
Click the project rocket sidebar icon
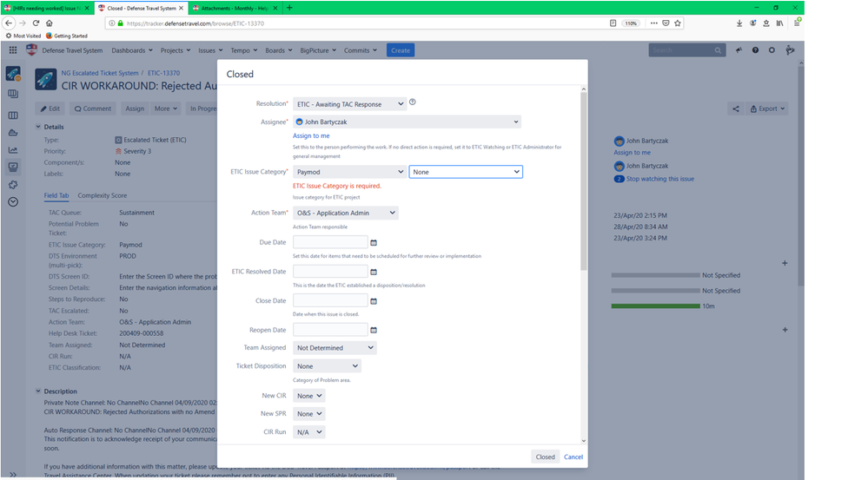coord(13,74)
